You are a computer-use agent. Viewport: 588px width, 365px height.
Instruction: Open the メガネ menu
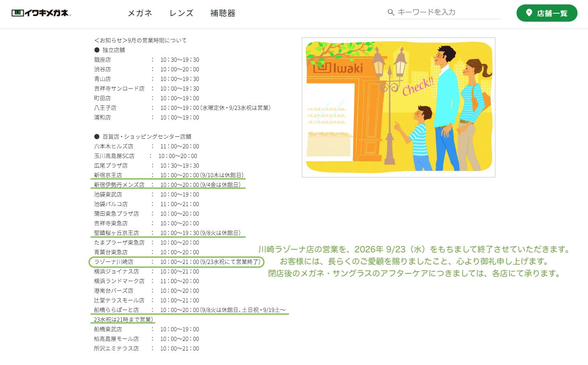(140, 13)
